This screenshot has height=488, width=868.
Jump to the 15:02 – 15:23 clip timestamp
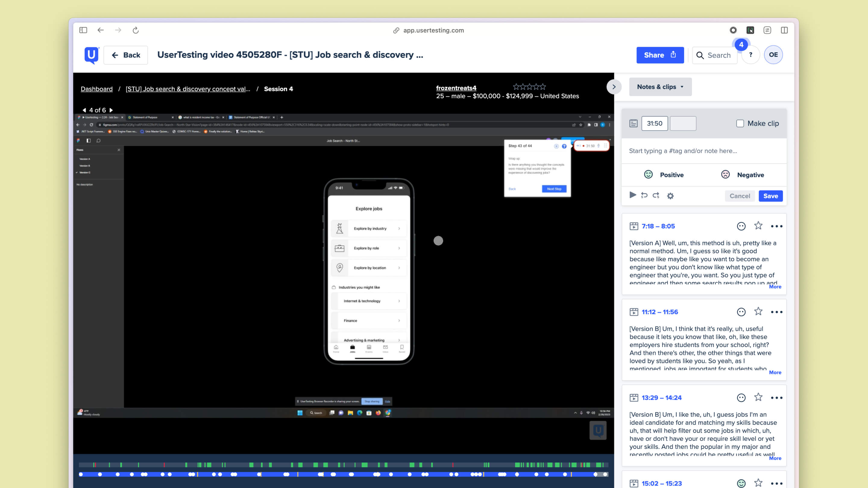pyautogui.click(x=662, y=483)
